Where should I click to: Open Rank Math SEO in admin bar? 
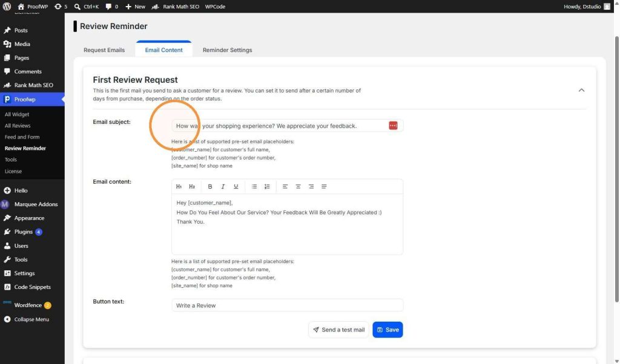tap(175, 6)
